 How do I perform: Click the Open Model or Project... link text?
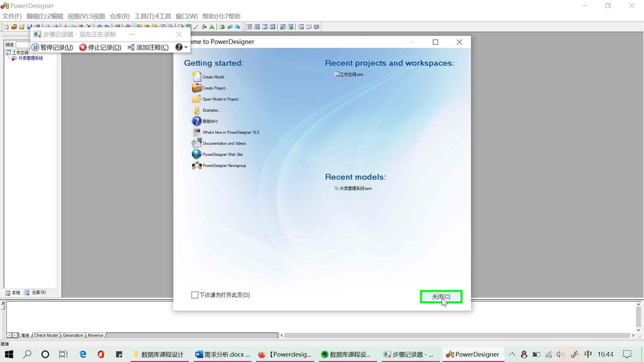[x=222, y=99]
